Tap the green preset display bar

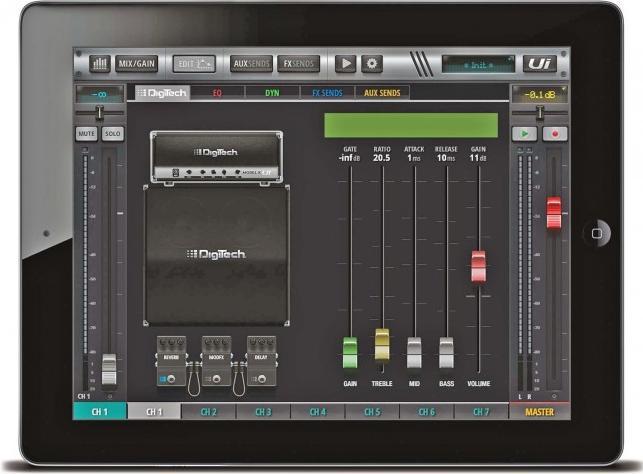point(411,125)
